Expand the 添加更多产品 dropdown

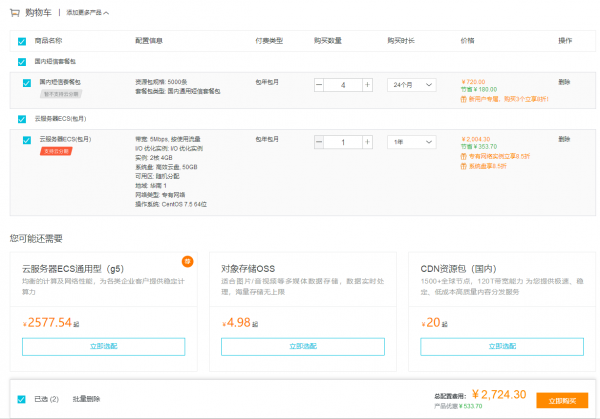[x=88, y=13]
